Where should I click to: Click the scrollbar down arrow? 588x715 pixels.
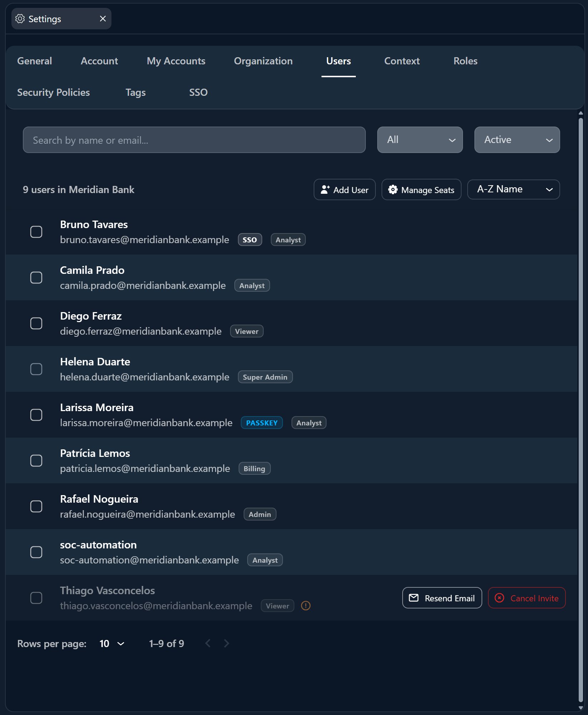click(581, 708)
